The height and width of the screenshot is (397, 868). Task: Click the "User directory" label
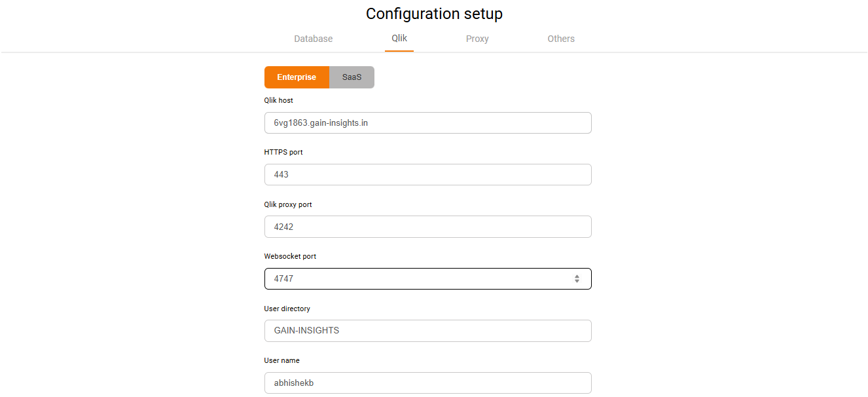point(287,309)
